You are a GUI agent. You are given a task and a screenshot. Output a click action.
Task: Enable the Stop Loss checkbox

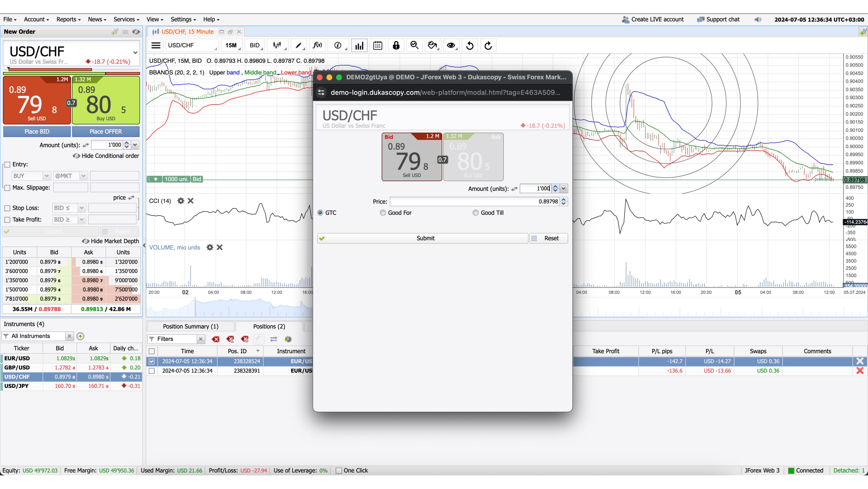(x=7, y=208)
